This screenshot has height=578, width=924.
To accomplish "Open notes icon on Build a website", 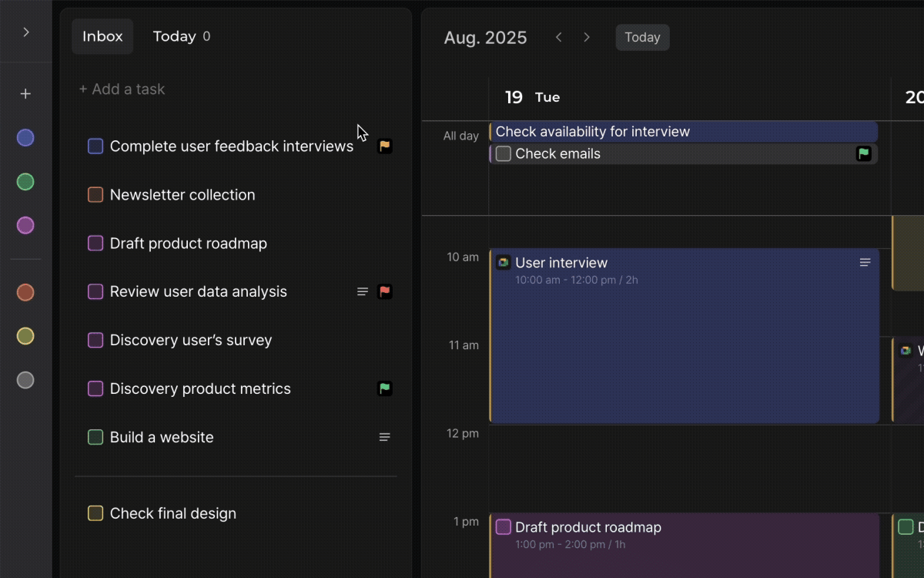I will [x=384, y=437].
